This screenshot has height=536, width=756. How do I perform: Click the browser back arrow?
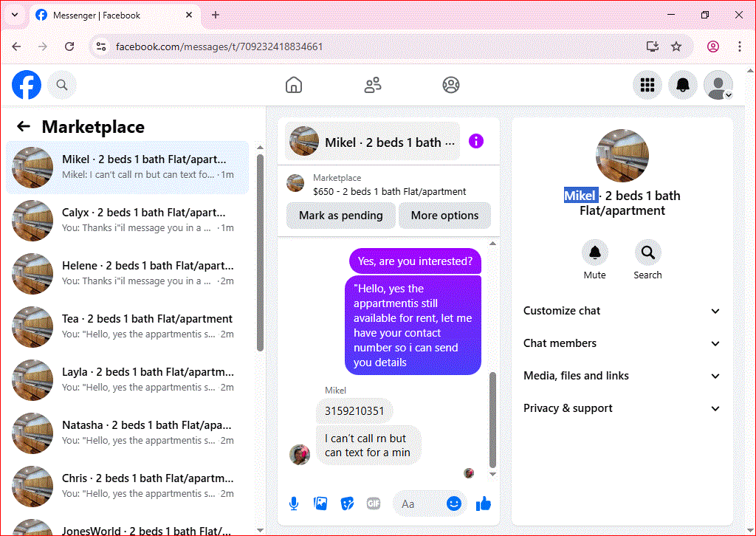[x=16, y=47]
